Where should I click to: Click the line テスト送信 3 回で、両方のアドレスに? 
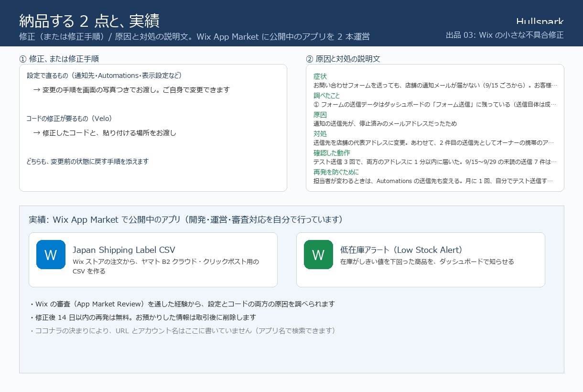point(435,162)
